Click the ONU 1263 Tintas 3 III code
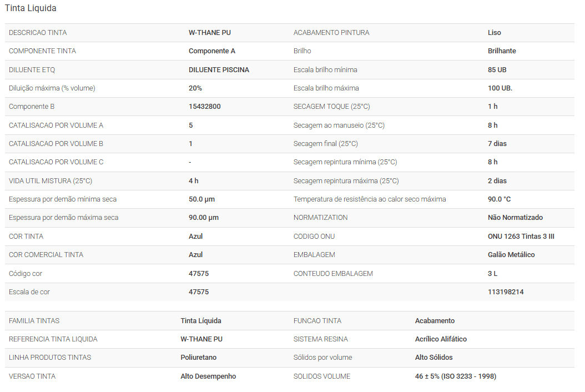This screenshot has height=392, width=585. click(521, 237)
